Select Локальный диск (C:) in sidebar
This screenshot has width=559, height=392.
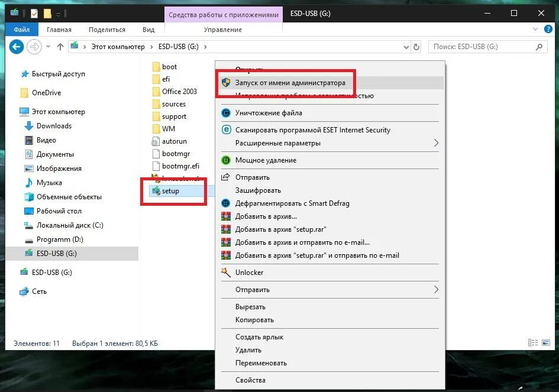click(x=70, y=225)
